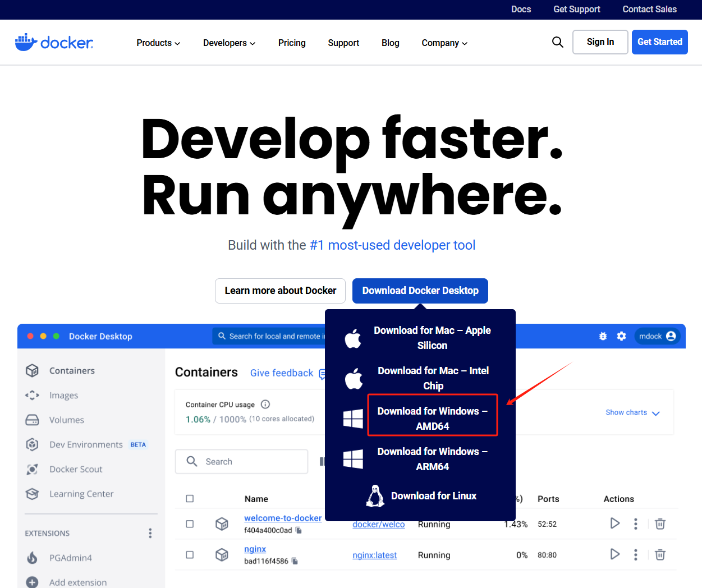Open the Support page
702x588 pixels.
point(343,43)
